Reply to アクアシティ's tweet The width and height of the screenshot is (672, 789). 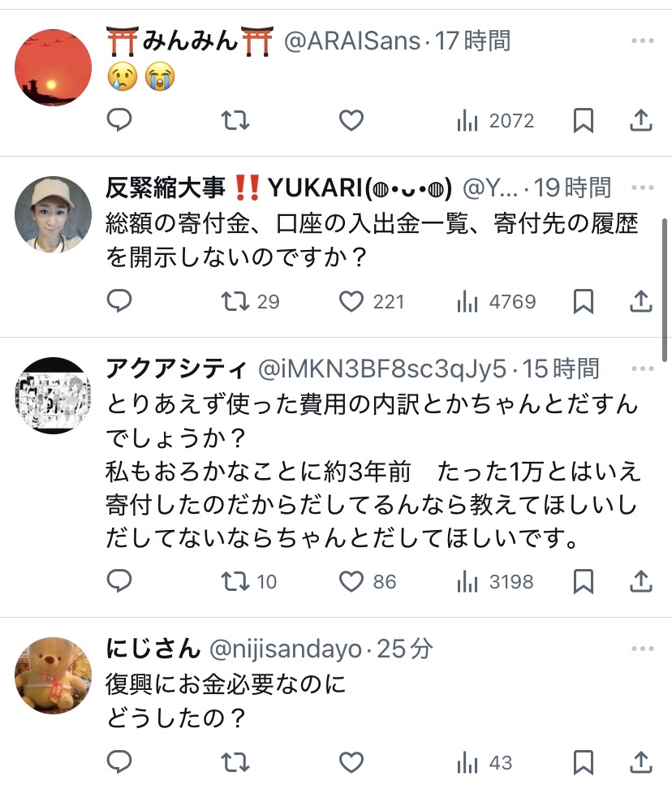click(119, 580)
